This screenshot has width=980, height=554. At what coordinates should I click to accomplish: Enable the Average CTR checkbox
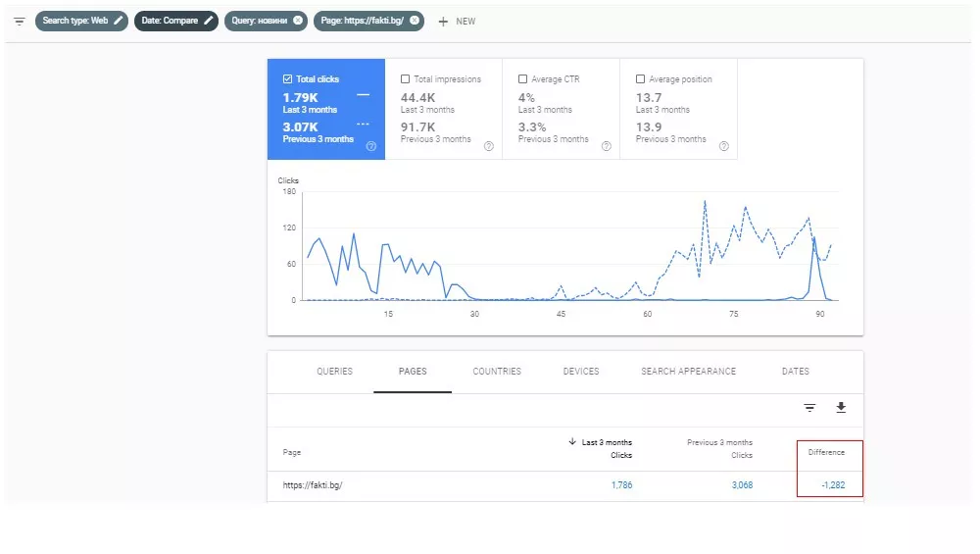pos(522,79)
